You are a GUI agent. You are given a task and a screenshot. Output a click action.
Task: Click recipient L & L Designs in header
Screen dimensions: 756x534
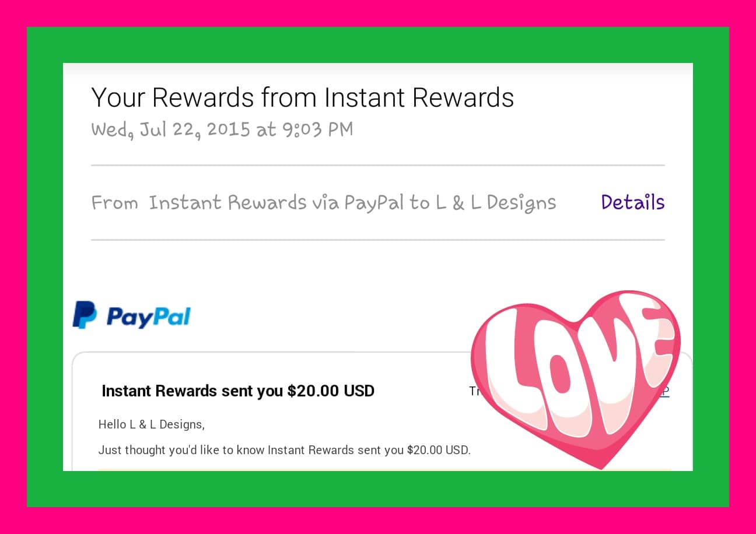(496, 203)
